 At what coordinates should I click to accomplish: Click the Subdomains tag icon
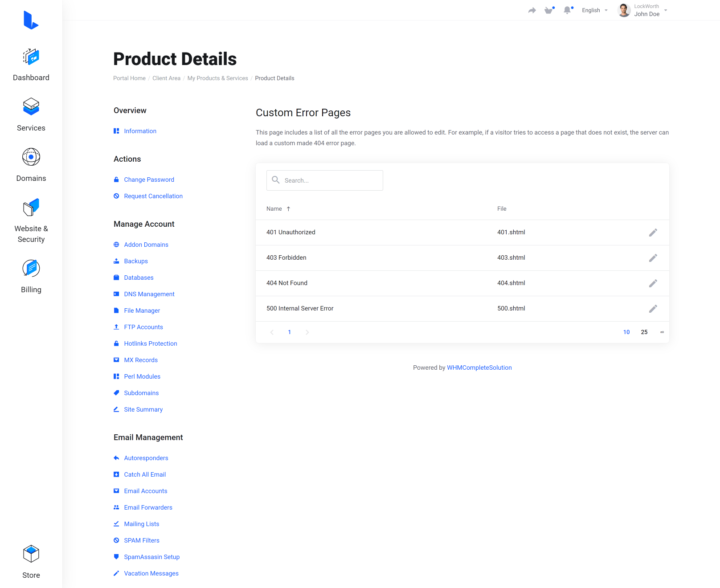(x=116, y=393)
